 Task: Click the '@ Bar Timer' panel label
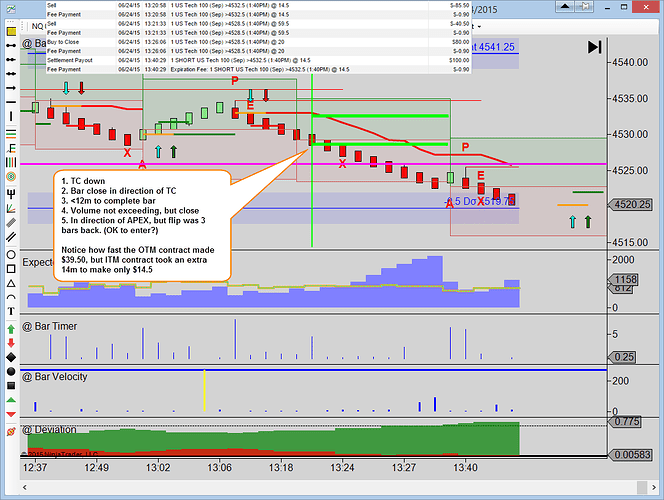tap(50, 326)
